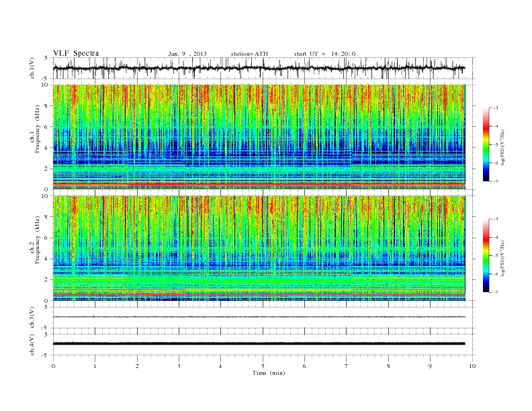Screen dimensions: 532x411
Task: Click the ch.4 voltage waveform trace panel
Action: (x=264, y=345)
